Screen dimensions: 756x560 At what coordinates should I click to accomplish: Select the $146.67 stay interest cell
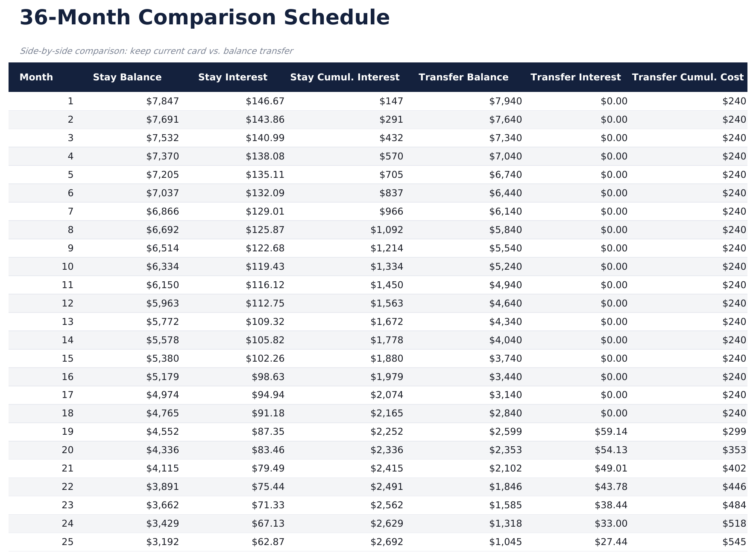pos(265,101)
